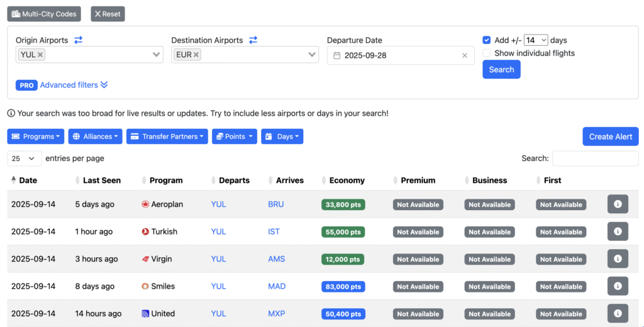Image resolution: width=644 pixels, height=327 pixels.
Task: Clear the departure date with the X icon
Action: [x=465, y=55]
